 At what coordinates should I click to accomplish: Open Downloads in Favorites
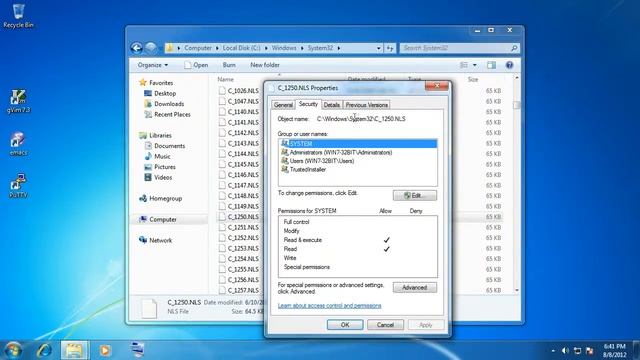169,104
